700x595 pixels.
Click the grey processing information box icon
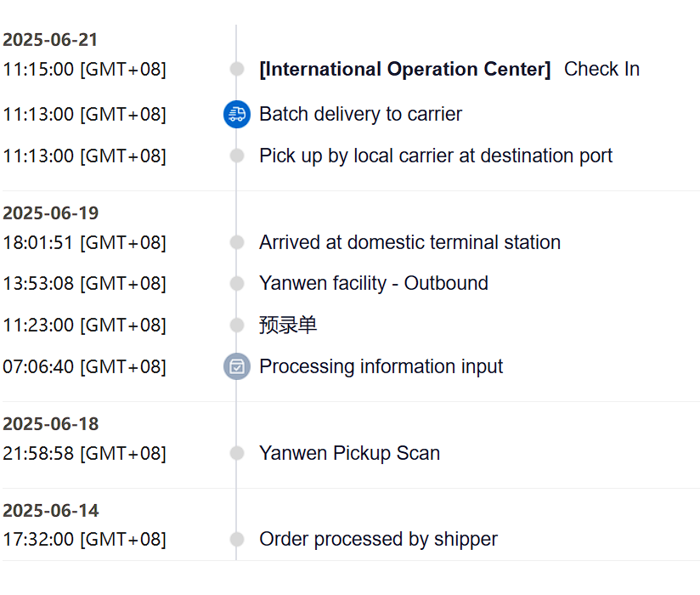coord(237,366)
